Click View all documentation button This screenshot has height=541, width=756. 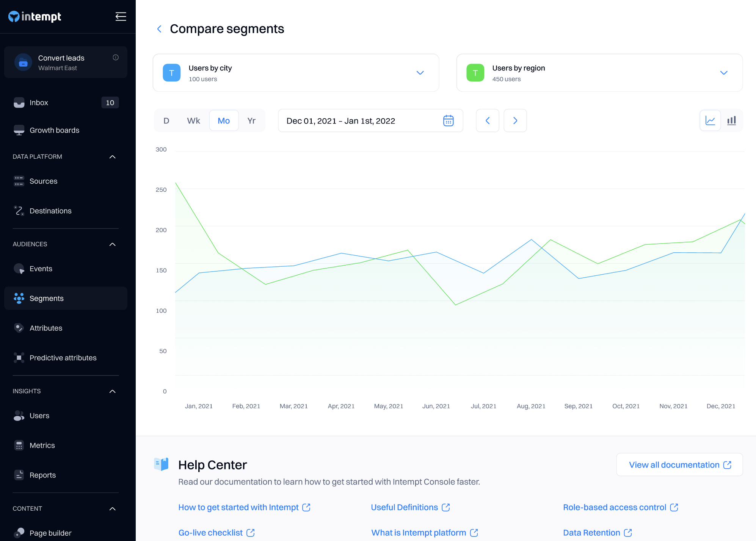click(679, 465)
